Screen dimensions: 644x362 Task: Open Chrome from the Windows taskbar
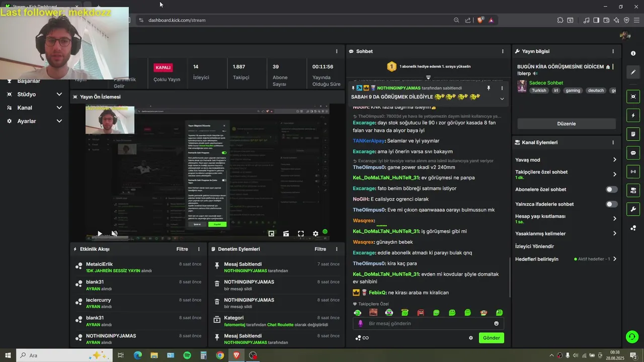click(220, 355)
